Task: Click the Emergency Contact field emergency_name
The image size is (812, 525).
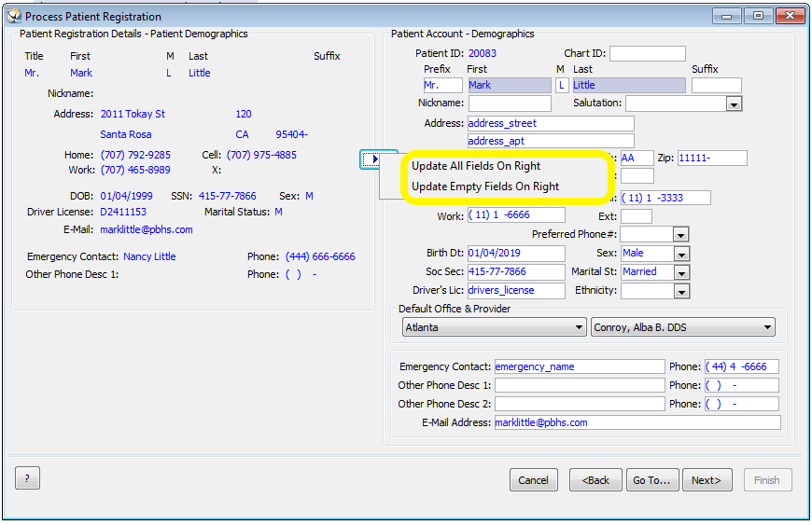Action: pos(580,366)
